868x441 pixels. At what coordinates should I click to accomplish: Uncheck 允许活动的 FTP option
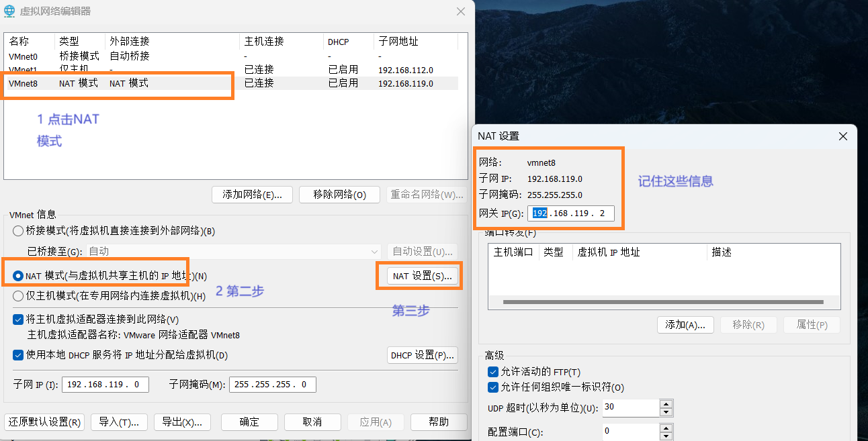[492, 372]
